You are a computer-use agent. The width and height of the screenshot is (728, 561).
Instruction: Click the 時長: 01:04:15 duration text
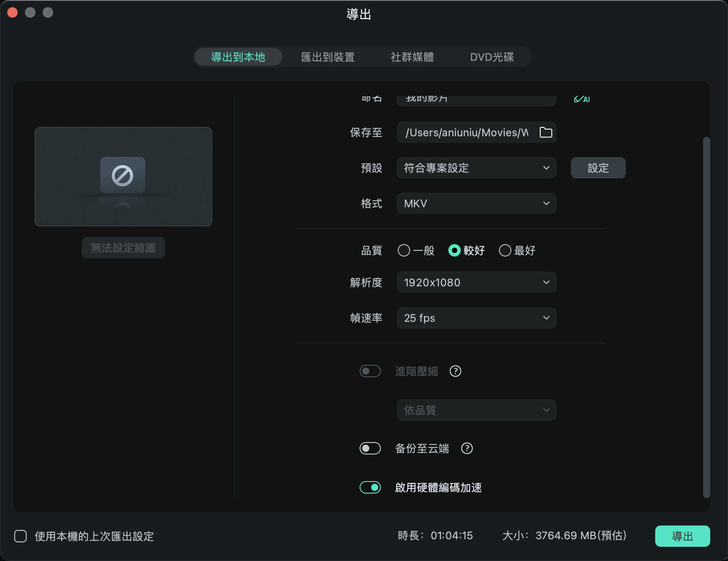tap(435, 536)
